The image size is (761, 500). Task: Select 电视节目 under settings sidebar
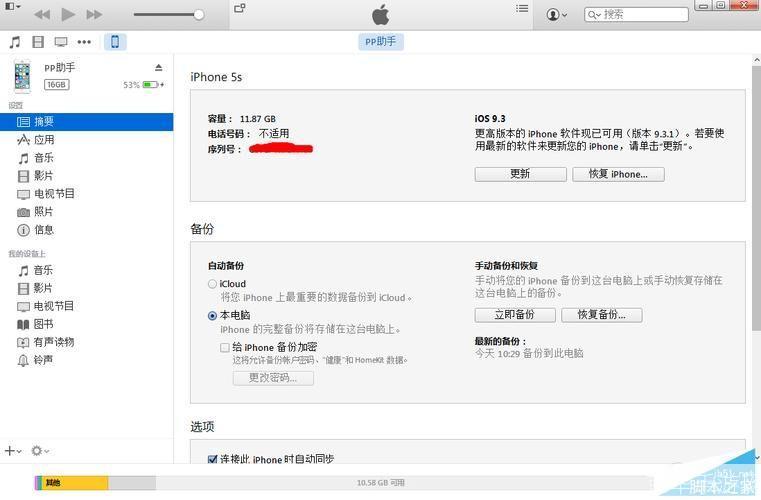86,194
